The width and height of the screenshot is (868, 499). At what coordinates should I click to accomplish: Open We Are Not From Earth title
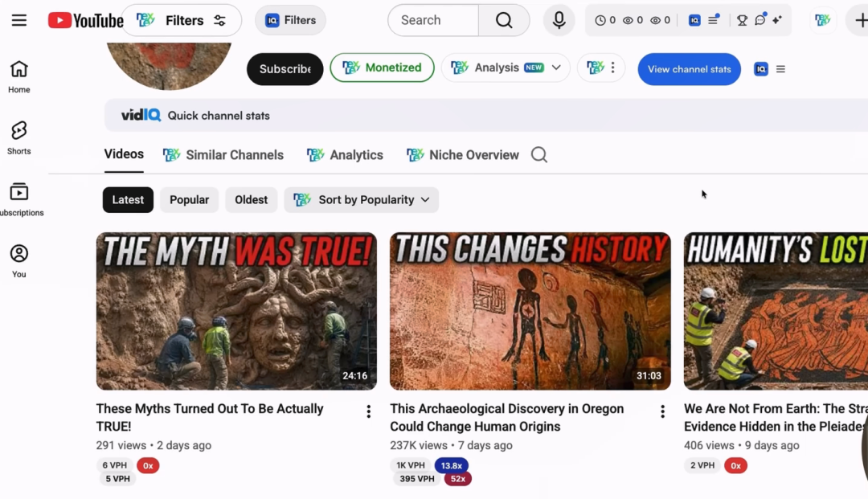[776, 418]
